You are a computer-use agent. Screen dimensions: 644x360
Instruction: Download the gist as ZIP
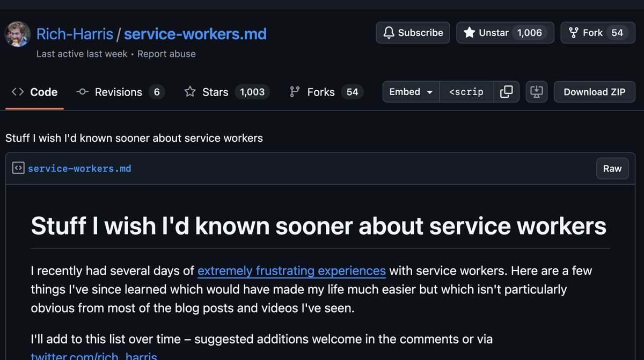tap(594, 92)
